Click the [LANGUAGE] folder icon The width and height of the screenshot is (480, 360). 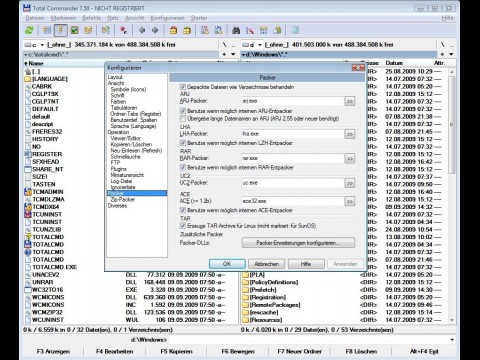(28, 79)
